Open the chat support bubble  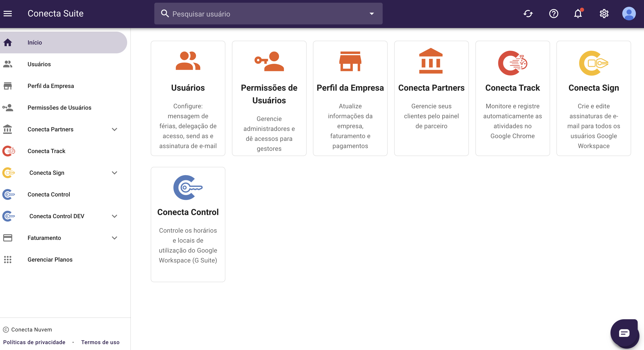pos(624,333)
